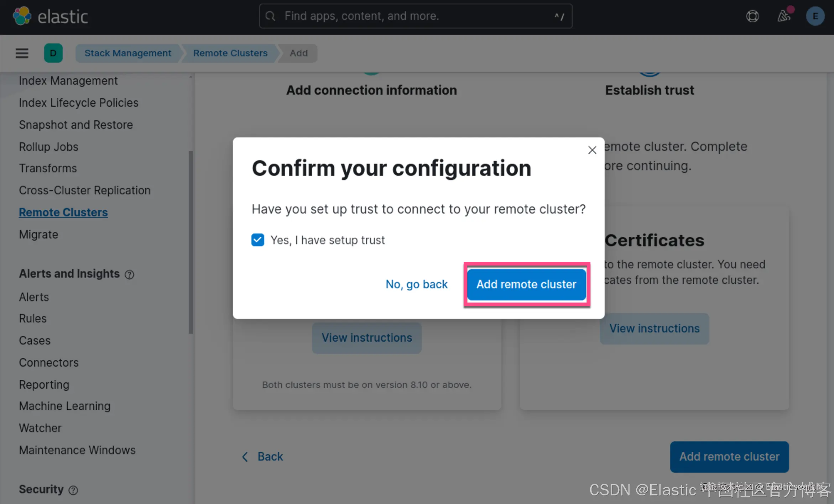
Task: Click No, go back
Action: 416,284
